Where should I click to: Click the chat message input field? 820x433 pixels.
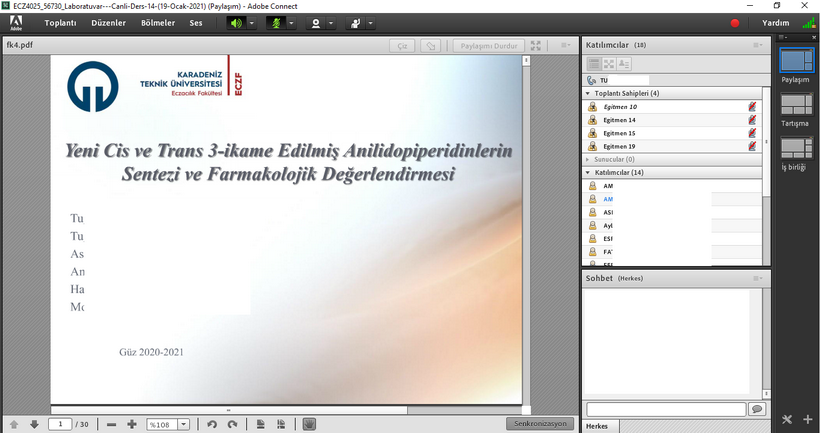click(x=665, y=409)
